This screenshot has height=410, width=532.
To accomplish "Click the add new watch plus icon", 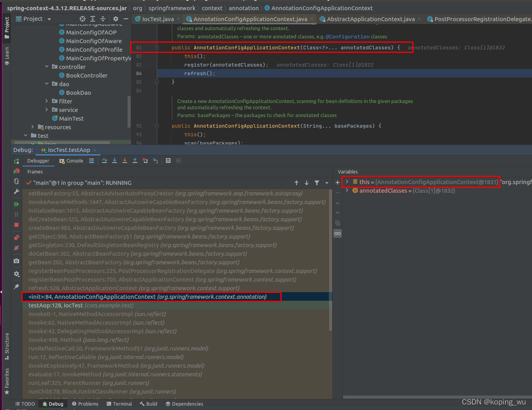I will coord(338,182).
